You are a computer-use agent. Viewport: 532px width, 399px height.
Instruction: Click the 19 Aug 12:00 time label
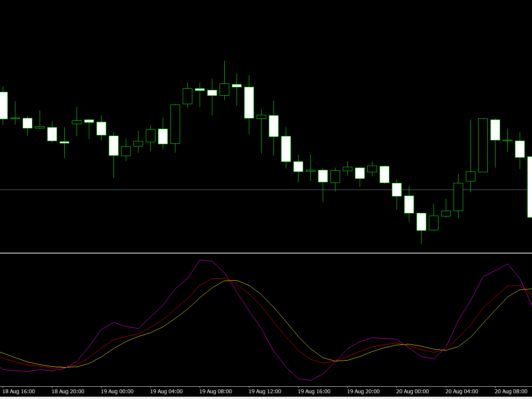coord(265,391)
